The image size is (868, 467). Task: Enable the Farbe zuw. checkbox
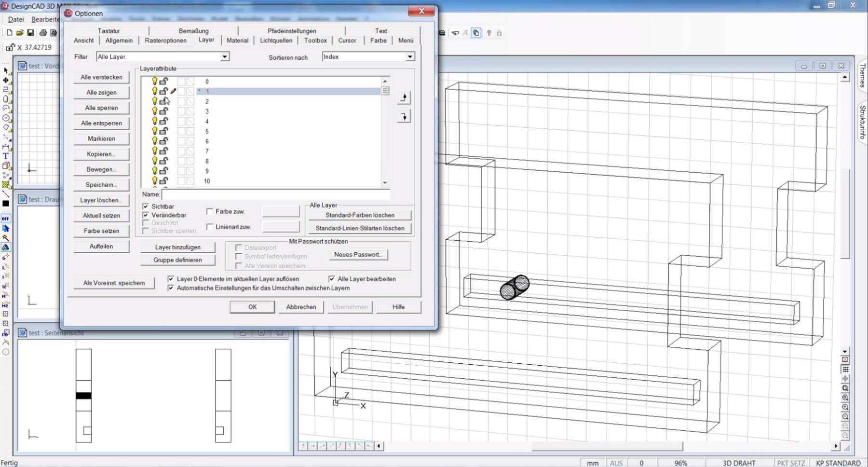click(210, 211)
